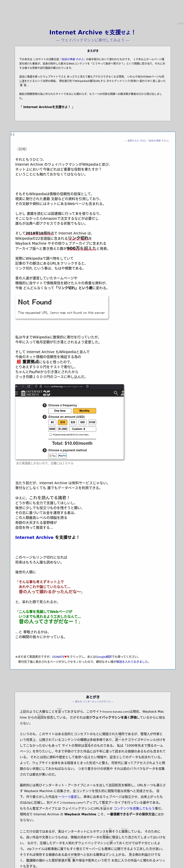184x868 pixels.
Task: Select the One time frequency button
Action: 60,410
